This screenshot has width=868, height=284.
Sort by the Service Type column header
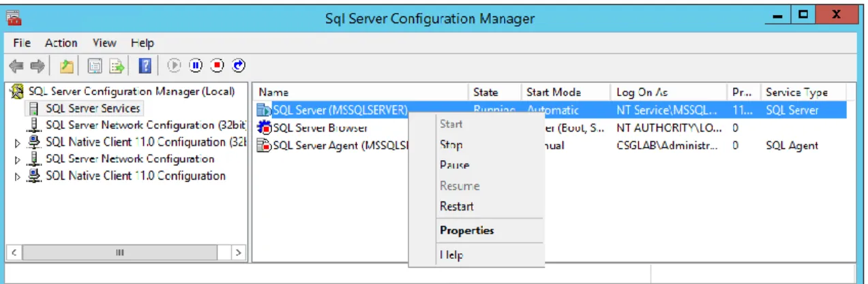803,92
